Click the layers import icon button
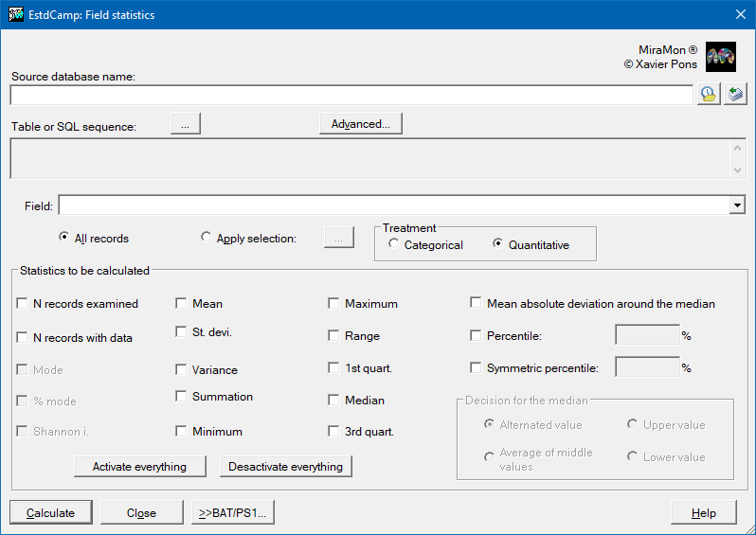This screenshot has height=535, width=756. (x=735, y=95)
